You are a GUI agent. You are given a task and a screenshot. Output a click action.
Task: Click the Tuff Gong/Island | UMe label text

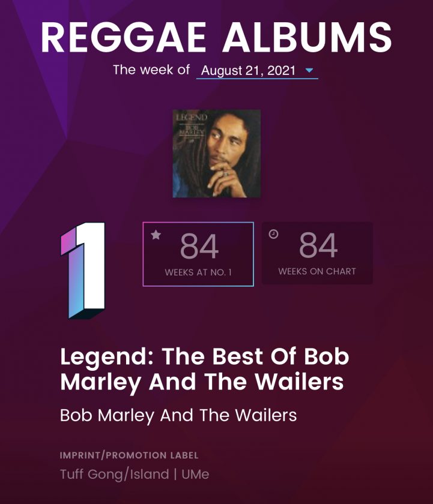pos(135,475)
